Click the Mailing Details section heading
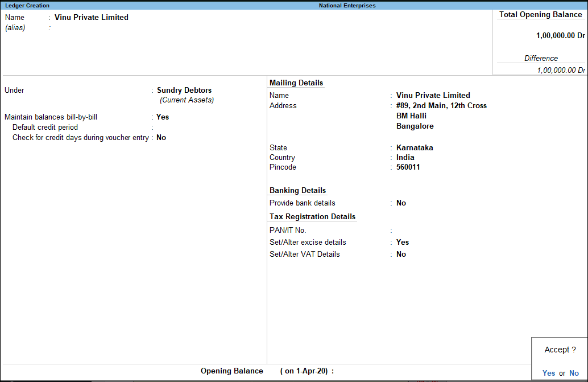Image resolution: width=588 pixels, height=382 pixels. 296,83
